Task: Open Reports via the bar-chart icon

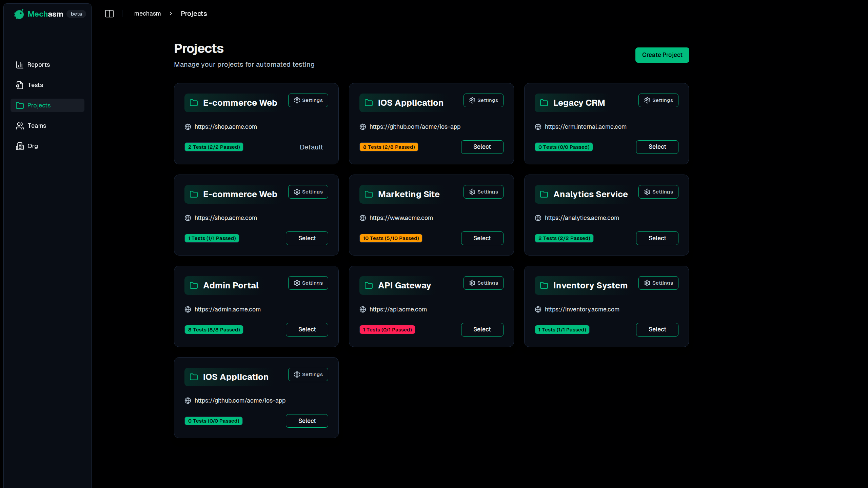Action: (19, 64)
